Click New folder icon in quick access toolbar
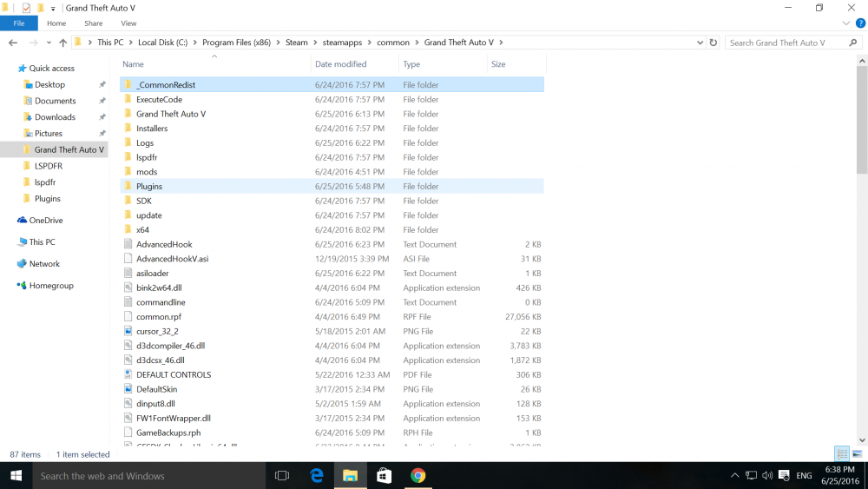 (x=40, y=8)
